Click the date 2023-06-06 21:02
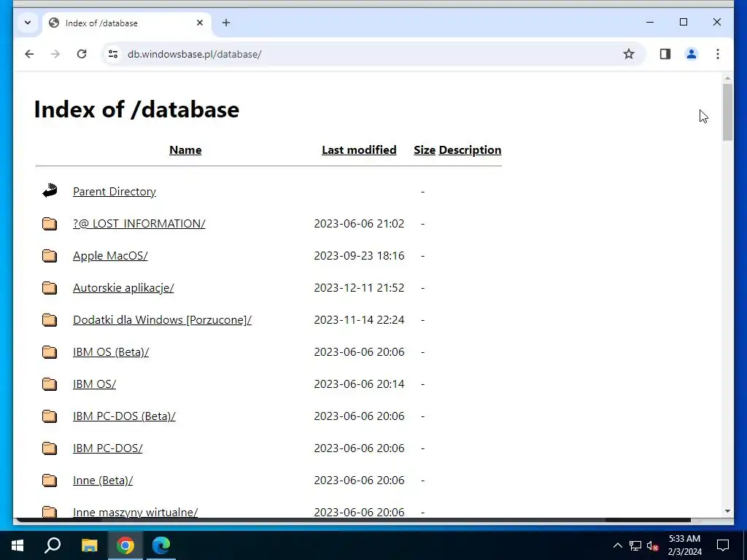747x560 pixels. [359, 224]
